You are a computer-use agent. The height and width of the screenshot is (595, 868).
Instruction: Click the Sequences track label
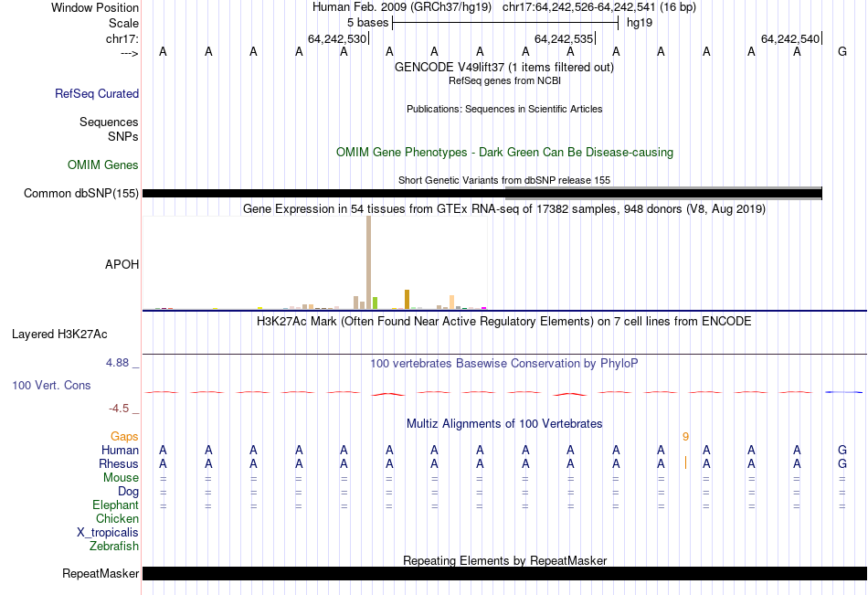coord(109,122)
